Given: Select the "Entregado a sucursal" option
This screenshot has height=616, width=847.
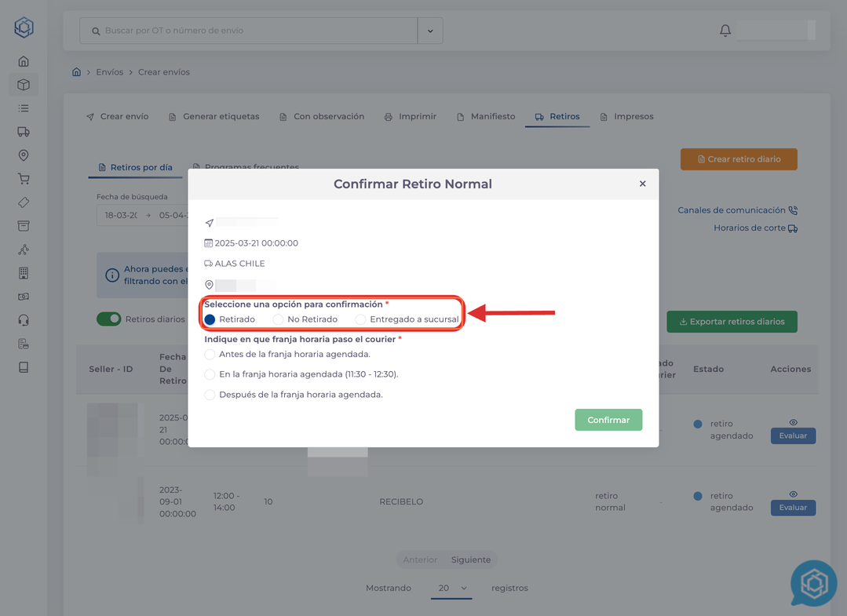Looking at the screenshot, I should click(x=361, y=319).
